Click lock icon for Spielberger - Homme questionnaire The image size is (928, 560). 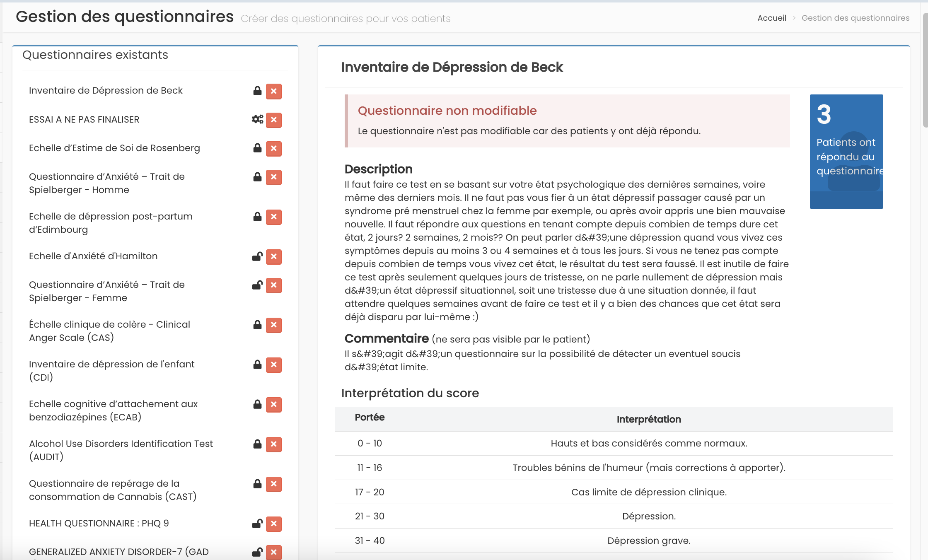pyautogui.click(x=257, y=177)
